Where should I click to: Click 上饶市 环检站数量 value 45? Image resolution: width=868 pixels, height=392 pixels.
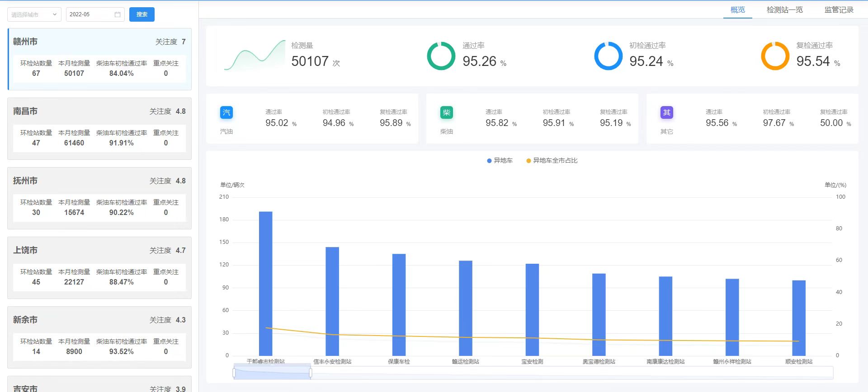(36, 282)
